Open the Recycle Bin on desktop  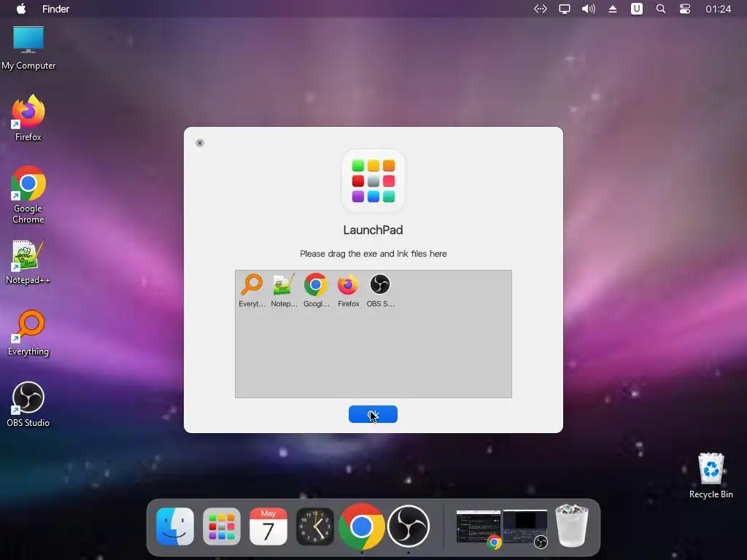tap(711, 475)
